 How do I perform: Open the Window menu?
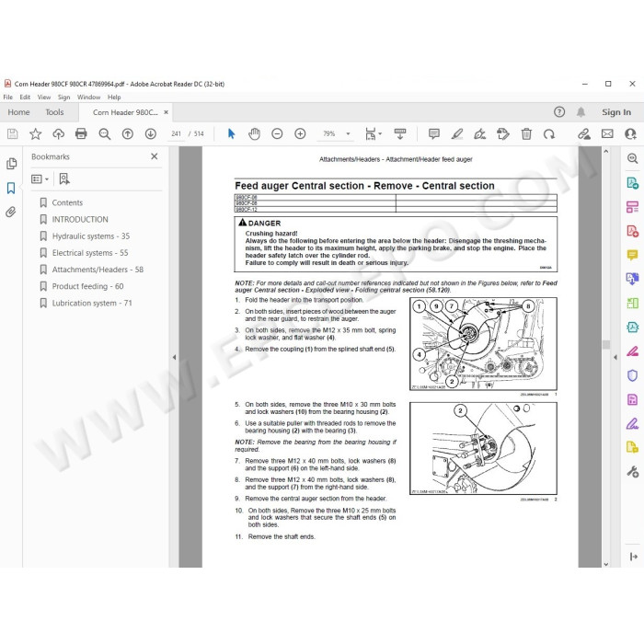click(88, 98)
